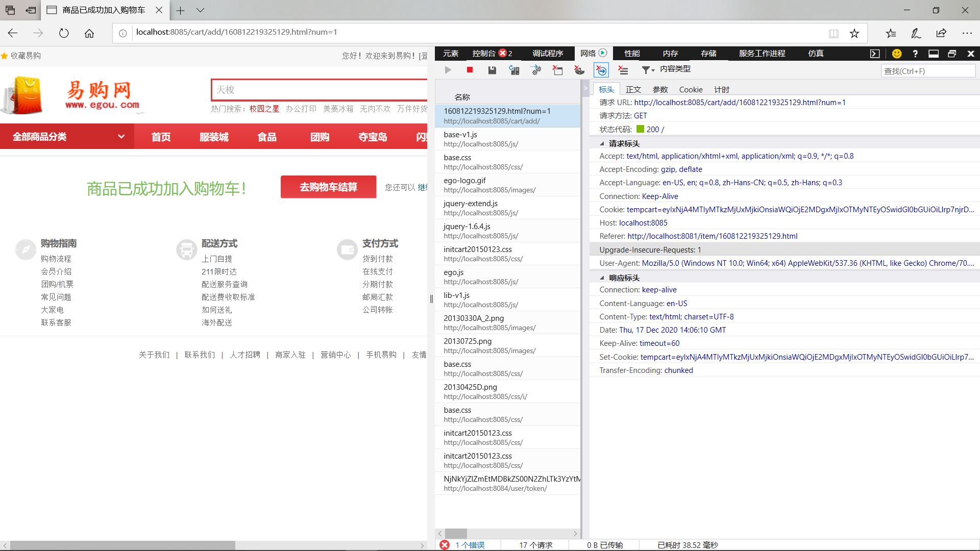This screenshot has height=551, width=980.
Task: Click the site search input box
Action: point(320,90)
